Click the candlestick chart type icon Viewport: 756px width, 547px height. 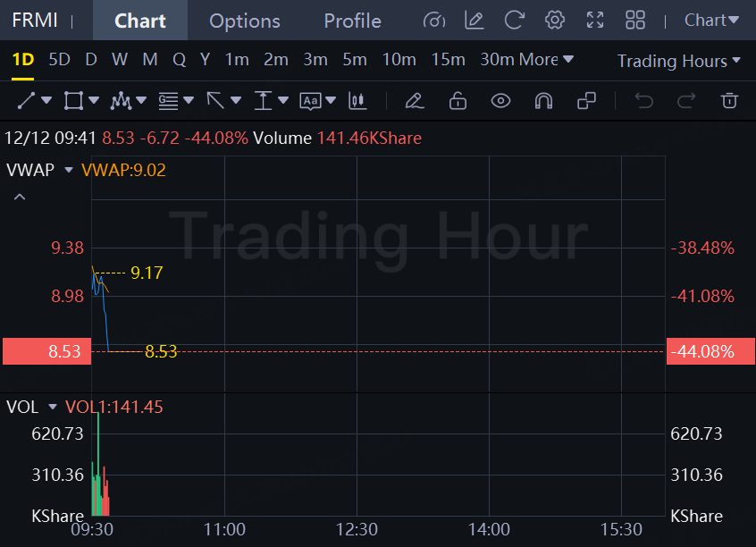(x=357, y=101)
